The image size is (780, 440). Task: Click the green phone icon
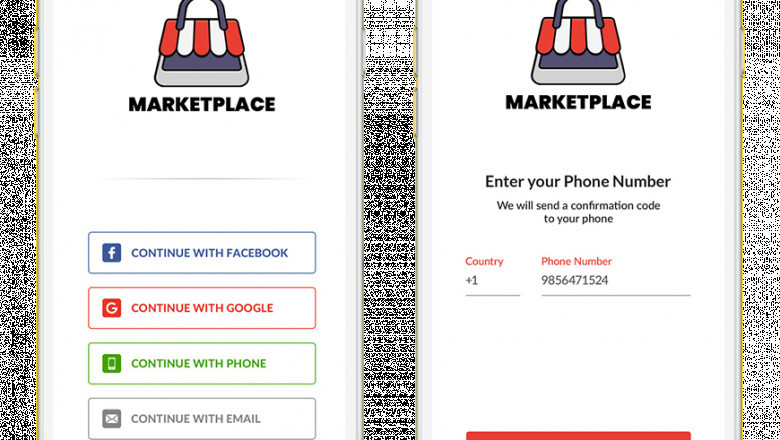pos(112,363)
